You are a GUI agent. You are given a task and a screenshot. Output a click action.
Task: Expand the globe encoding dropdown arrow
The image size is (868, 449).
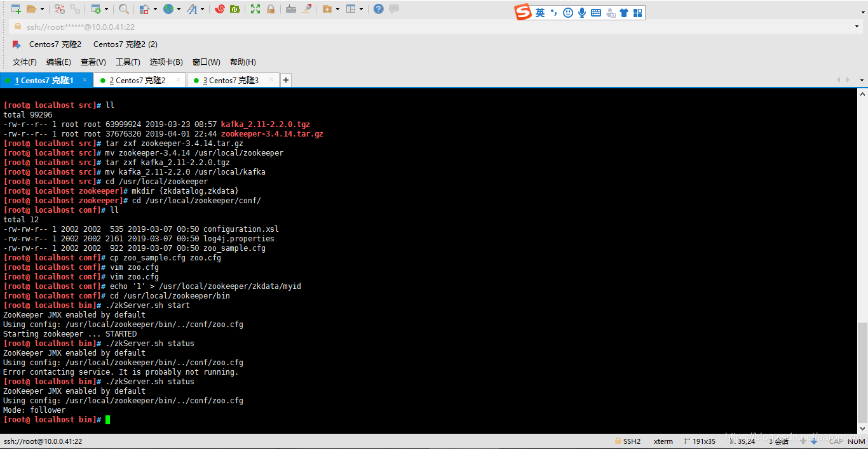click(179, 9)
